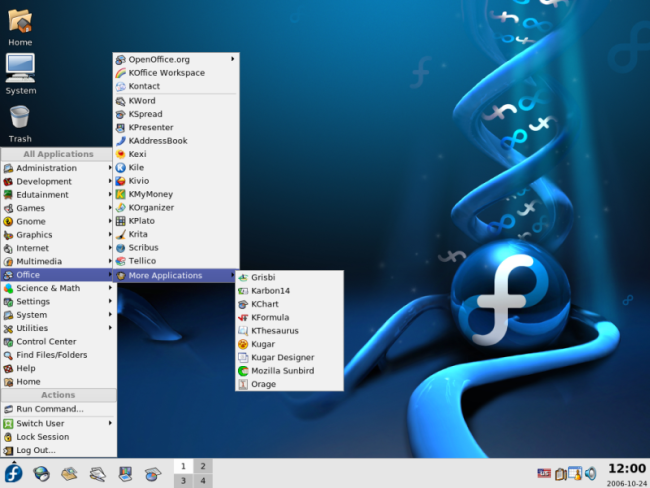The width and height of the screenshot is (650, 488).
Task: Click the KChart icon
Action: [243, 304]
